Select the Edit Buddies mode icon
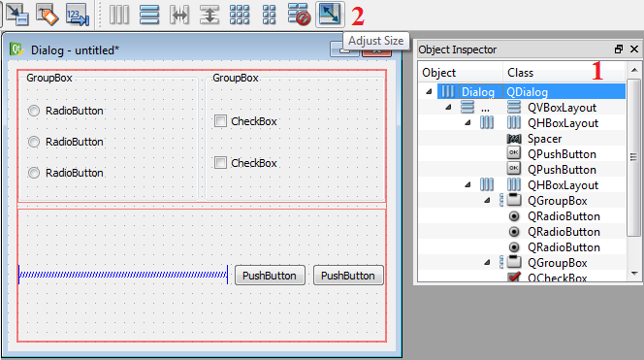The height and width of the screenshot is (360, 644). [x=47, y=15]
